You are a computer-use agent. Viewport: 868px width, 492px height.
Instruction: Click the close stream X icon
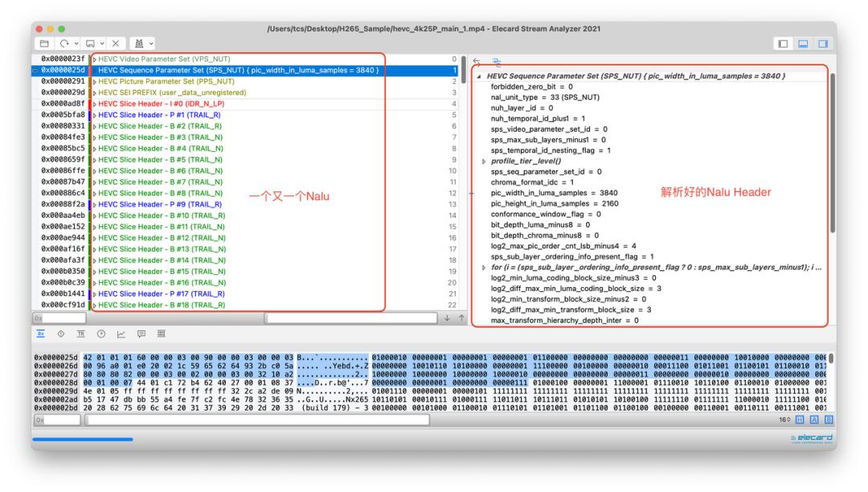(x=114, y=43)
